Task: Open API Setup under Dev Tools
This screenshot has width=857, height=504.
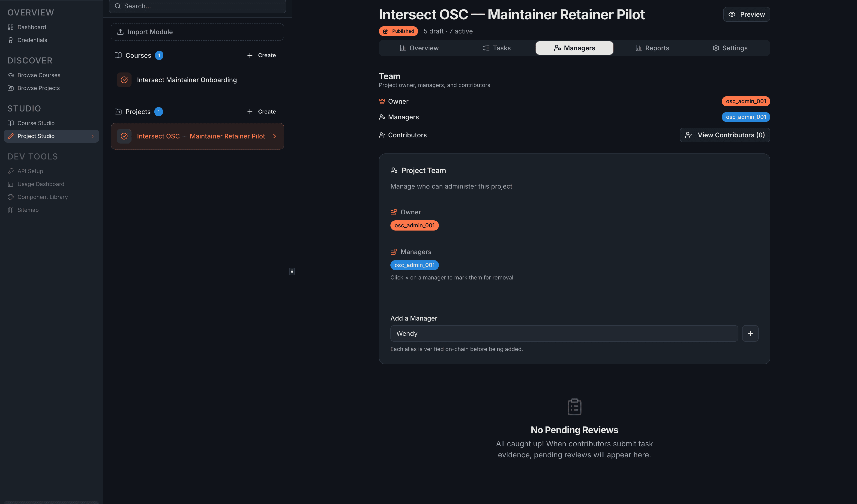Action: click(x=30, y=171)
